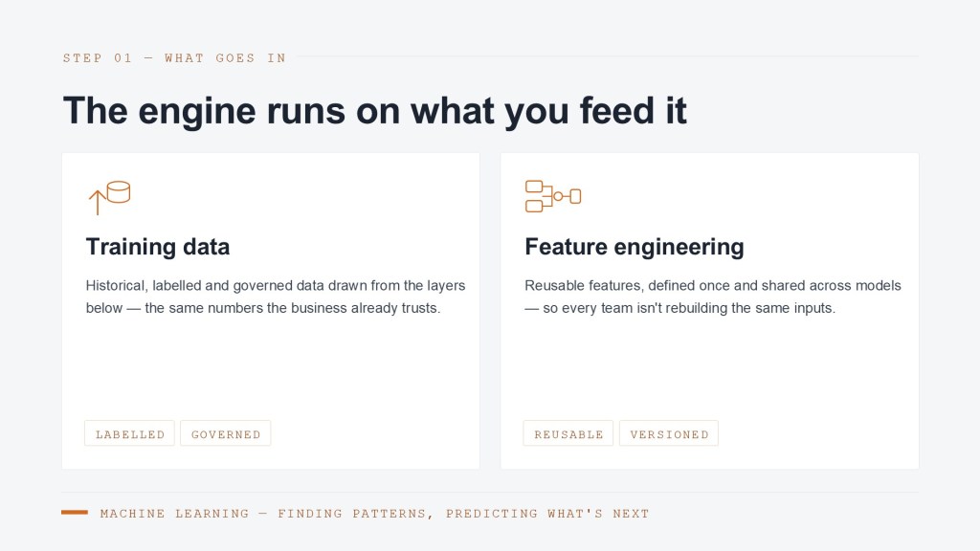Viewport: 980px width, 551px height.
Task: Click the circle node in pipeline icon
Action: 559,197
